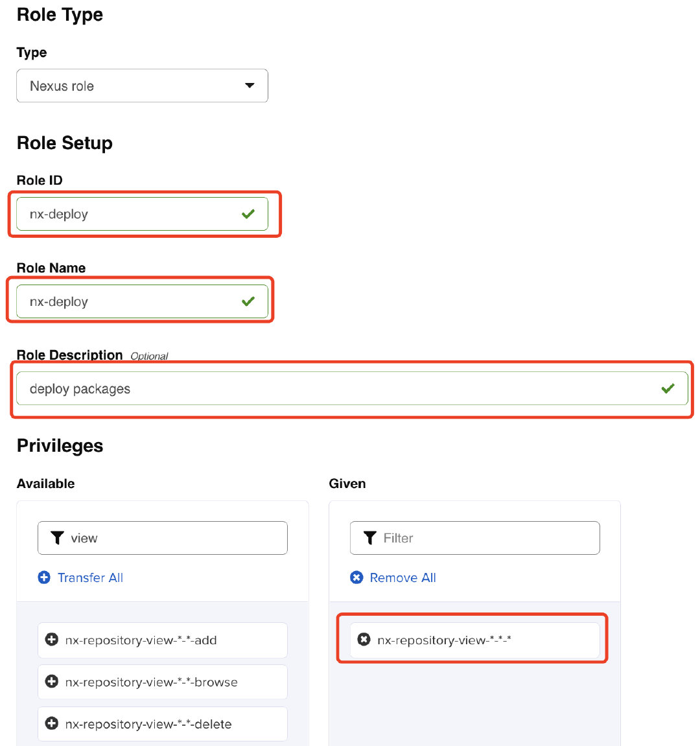The height and width of the screenshot is (746, 700).
Task: Click the Available column label
Action: pos(45,484)
